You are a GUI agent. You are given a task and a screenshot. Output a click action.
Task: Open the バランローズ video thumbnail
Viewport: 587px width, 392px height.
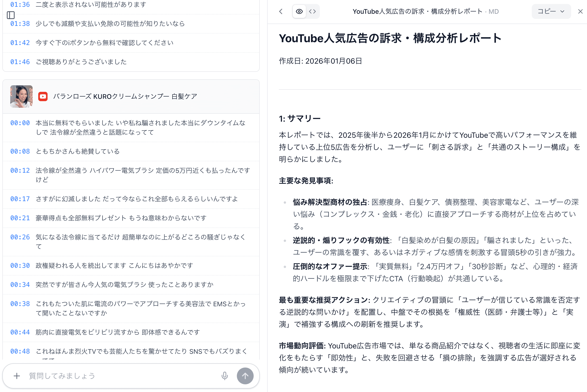pyautogui.click(x=21, y=96)
